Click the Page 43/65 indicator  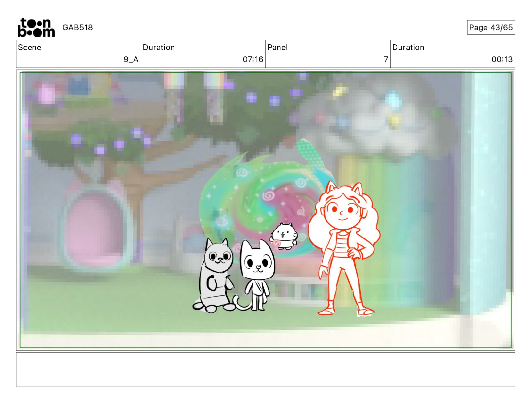491,28
